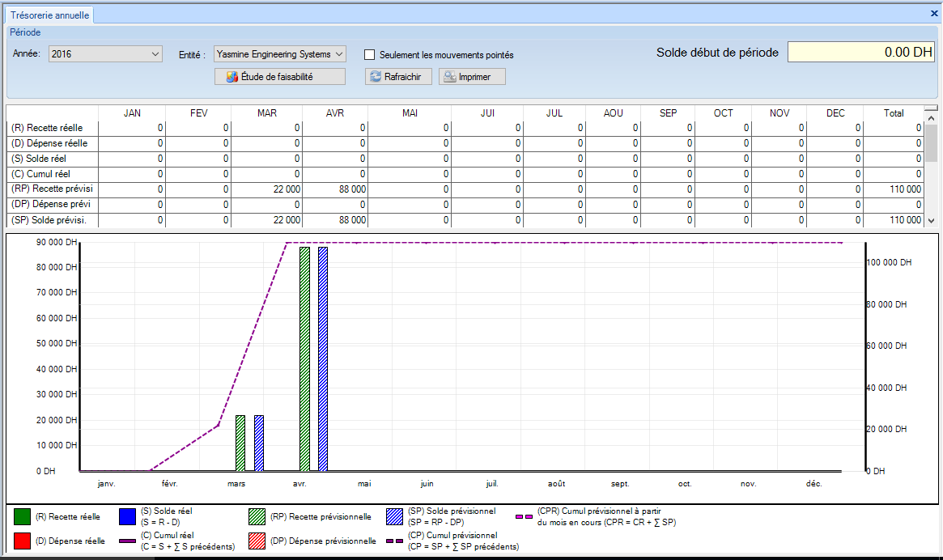The width and height of the screenshot is (943, 560).
Task: Click the Total column header
Action: click(x=893, y=113)
